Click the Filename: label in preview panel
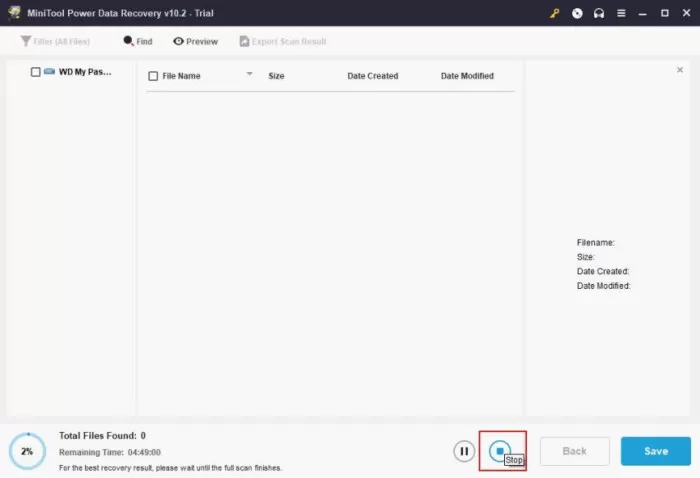700x478 pixels. (596, 243)
